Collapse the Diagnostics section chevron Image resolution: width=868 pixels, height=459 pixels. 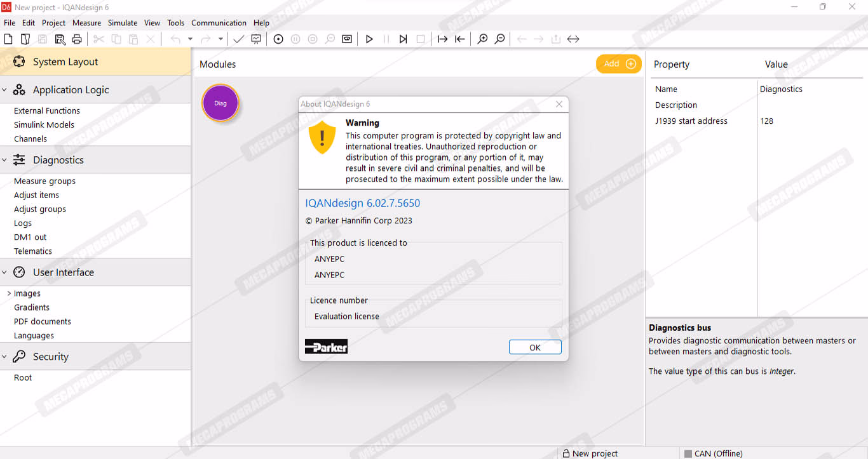coord(4,160)
